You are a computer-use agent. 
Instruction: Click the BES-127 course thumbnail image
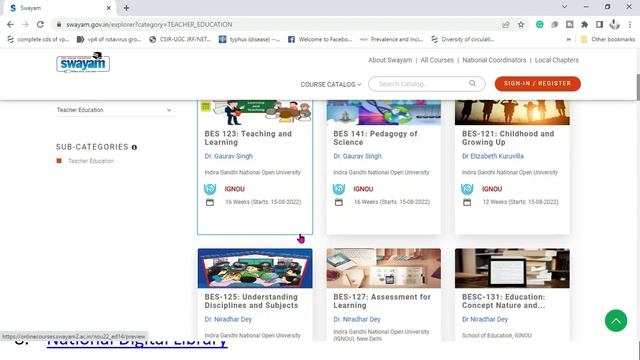pos(384,268)
